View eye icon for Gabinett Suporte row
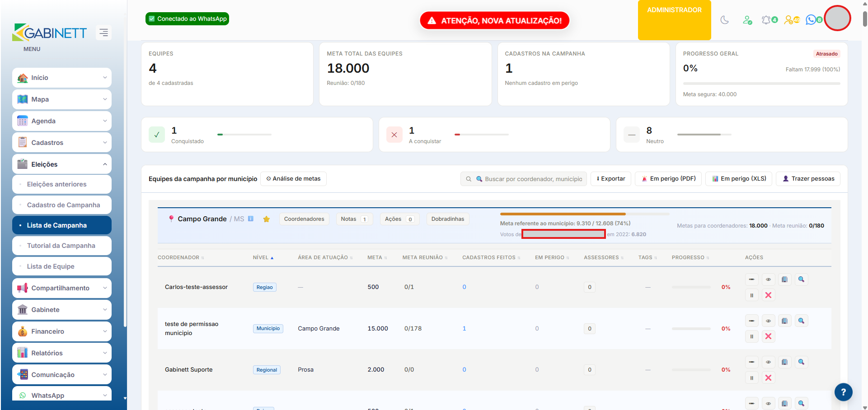 pyautogui.click(x=768, y=362)
